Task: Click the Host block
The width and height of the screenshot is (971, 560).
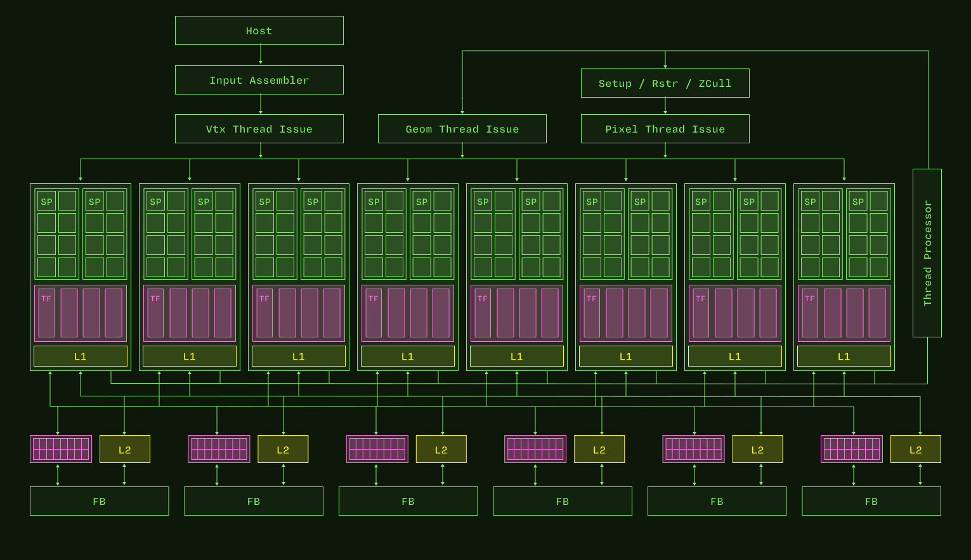Action: pos(259,30)
